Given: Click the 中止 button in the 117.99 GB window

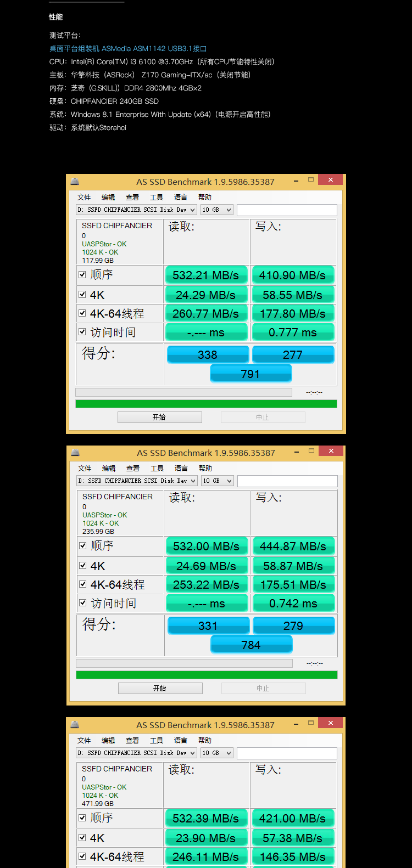Looking at the screenshot, I should click(263, 417).
